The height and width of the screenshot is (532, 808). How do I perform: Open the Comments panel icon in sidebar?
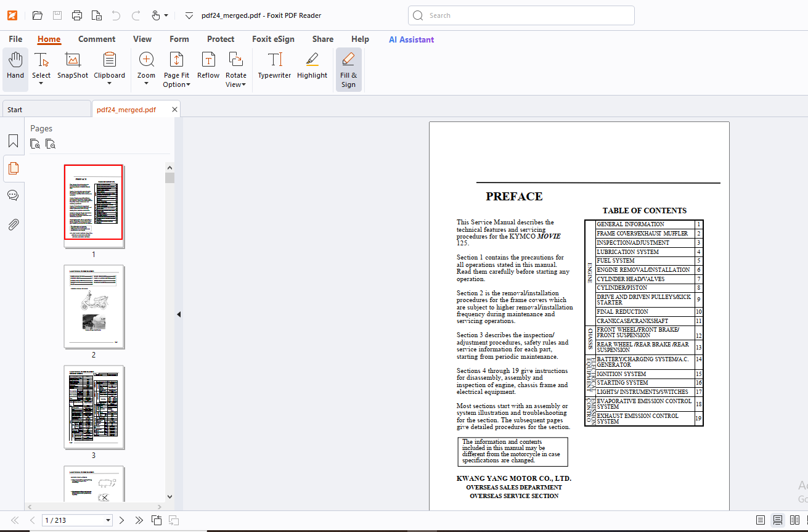(13, 195)
